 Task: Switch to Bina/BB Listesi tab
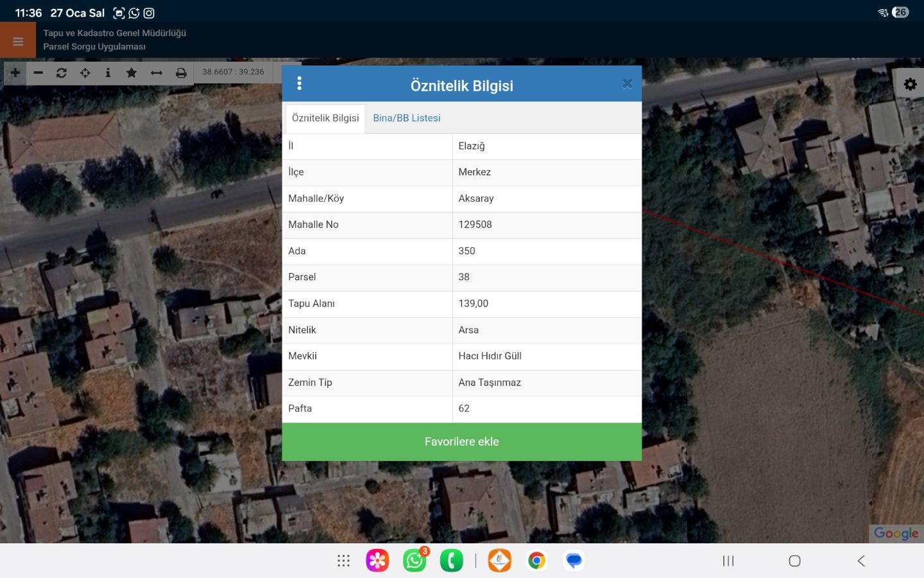[x=407, y=118]
